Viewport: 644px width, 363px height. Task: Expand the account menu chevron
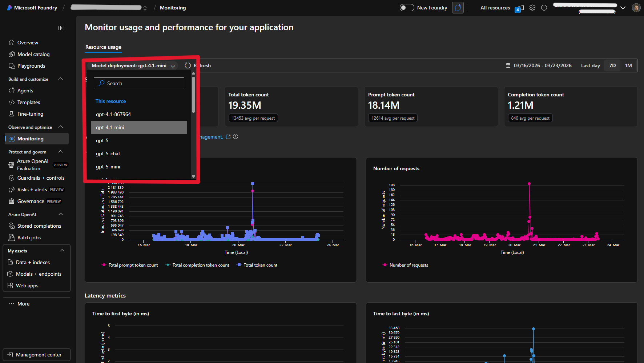click(623, 8)
